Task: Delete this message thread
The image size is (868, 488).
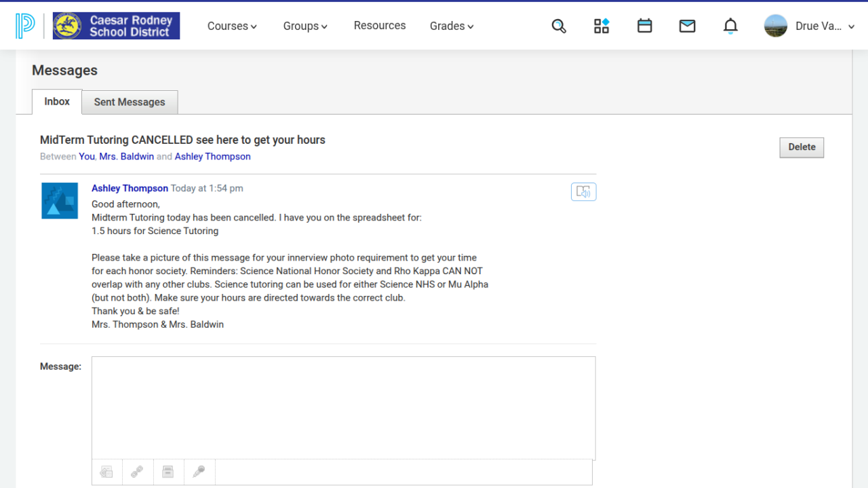Action: click(802, 147)
